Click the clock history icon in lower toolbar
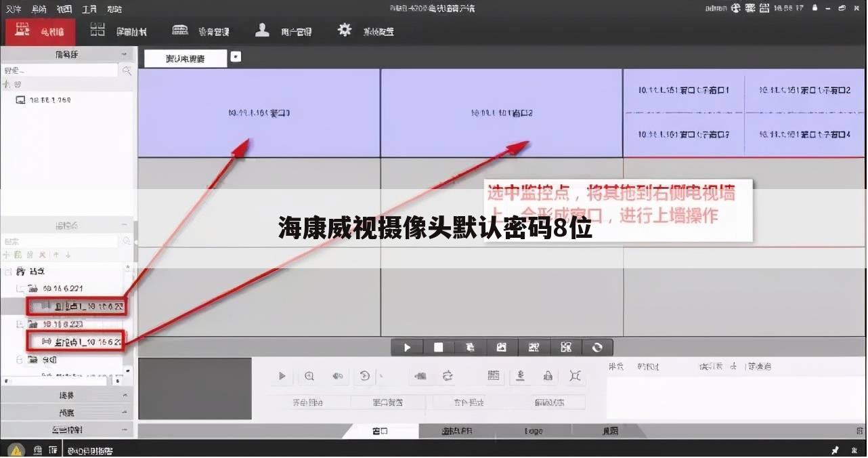The height and width of the screenshot is (458, 868). (365, 376)
